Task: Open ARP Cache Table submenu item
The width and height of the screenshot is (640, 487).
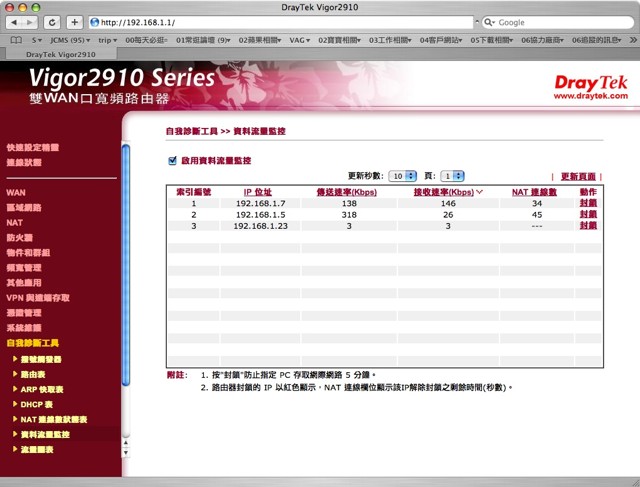Action: point(42,389)
